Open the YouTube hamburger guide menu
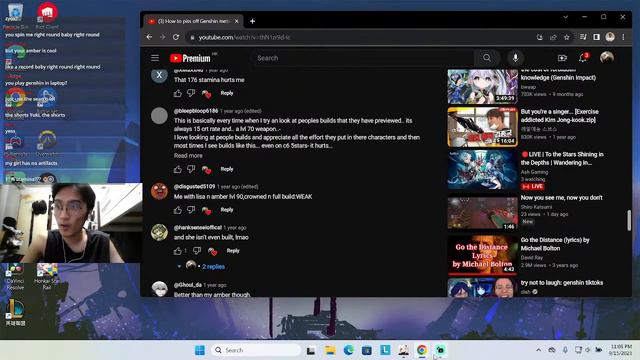This screenshot has width=640, height=360. pyautogui.click(x=155, y=58)
